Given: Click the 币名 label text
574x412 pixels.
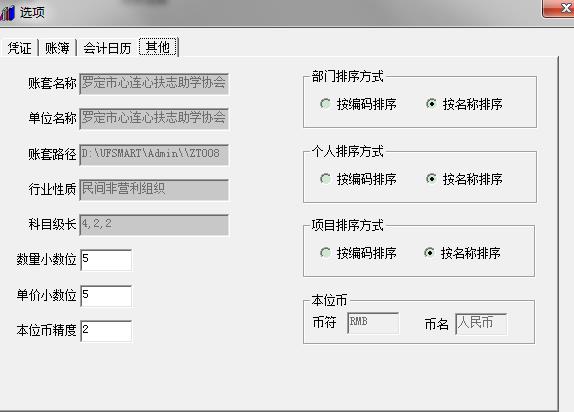Looking at the screenshot, I should 437,324.
